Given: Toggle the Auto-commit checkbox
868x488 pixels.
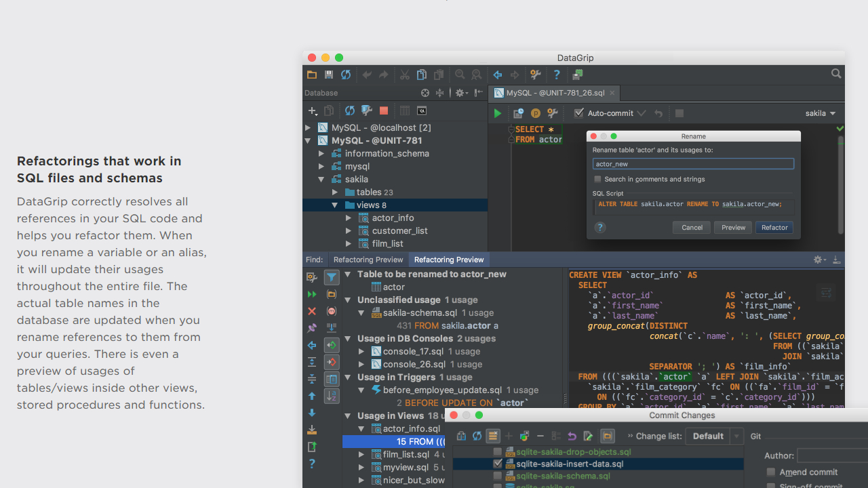Looking at the screenshot, I should coord(578,113).
